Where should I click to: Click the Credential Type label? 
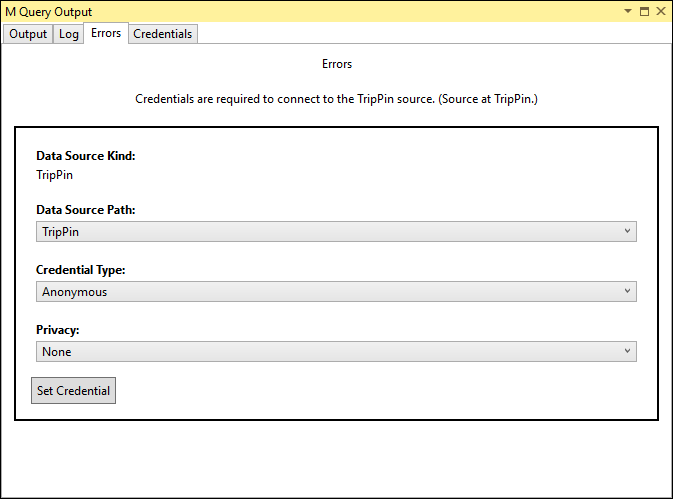(81, 270)
